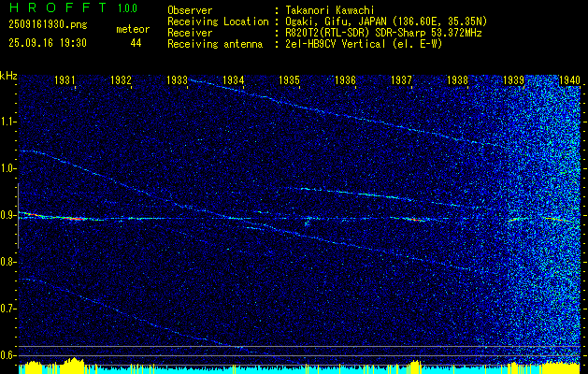Click the 1936 time marker

click(x=345, y=79)
